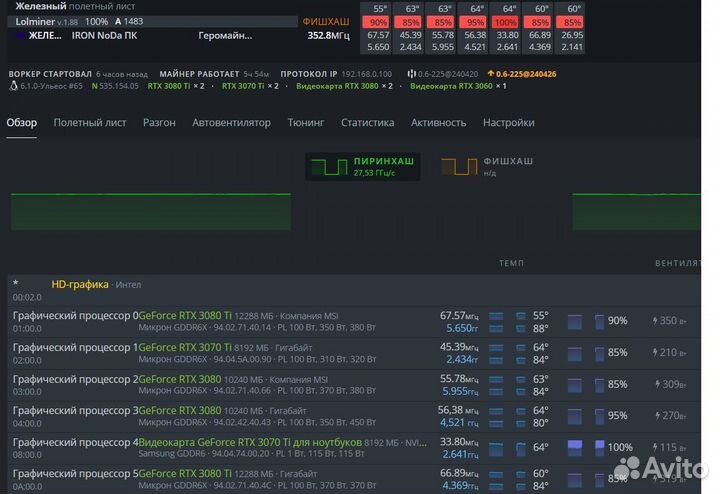
Task: Click the 33.80мгц hashrate in GPU 4 row
Action: pos(459,442)
